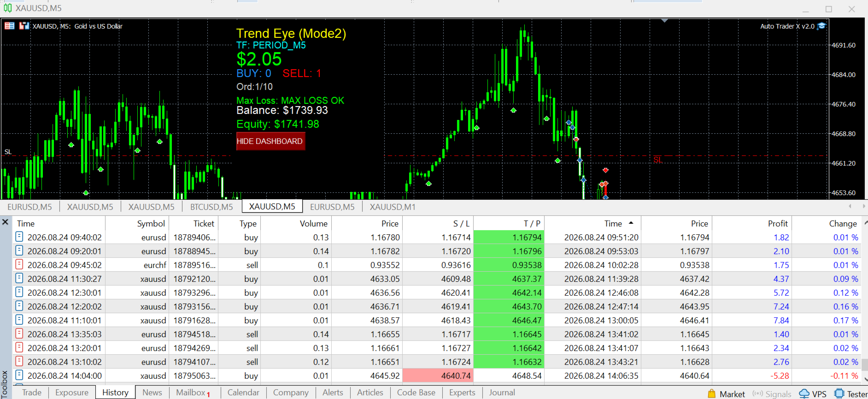868x399 pixels.
Task: Open the News tab
Action: [152, 393]
